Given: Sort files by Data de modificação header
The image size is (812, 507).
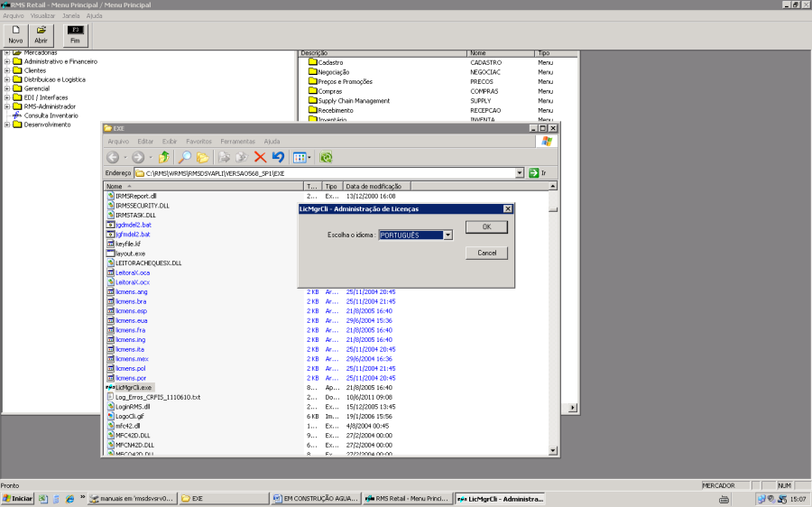Looking at the screenshot, I should 376,187.
